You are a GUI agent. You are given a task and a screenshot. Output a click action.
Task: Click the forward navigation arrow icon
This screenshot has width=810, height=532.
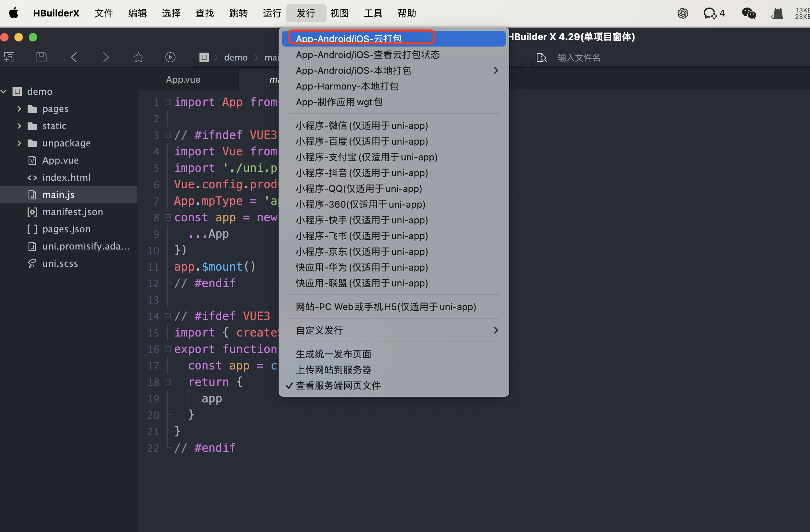[106, 57]
